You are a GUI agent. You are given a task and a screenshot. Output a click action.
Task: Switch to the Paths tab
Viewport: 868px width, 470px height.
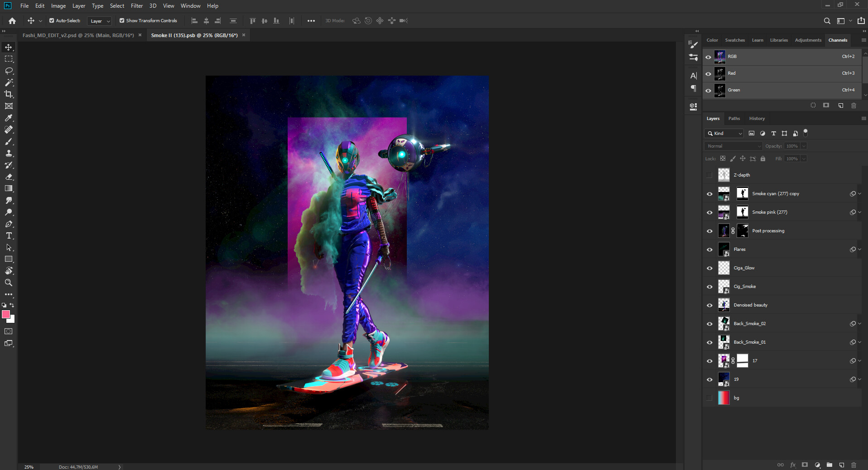pos(734,118)
